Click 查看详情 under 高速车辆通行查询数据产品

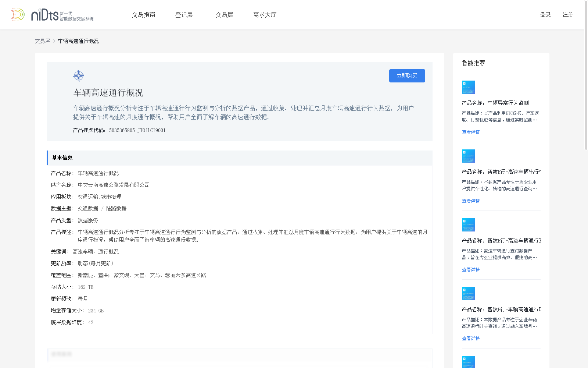[x=471, y=270]
